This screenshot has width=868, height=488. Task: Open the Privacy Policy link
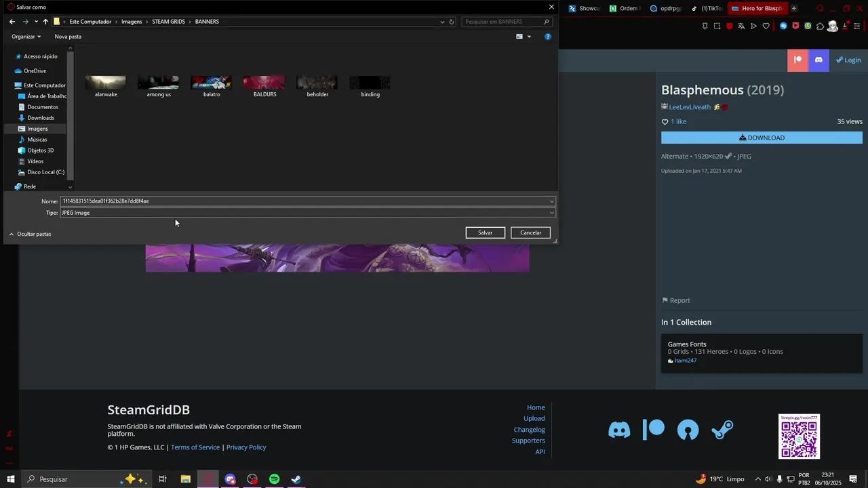pyautogui.click(x=246, y=447)
